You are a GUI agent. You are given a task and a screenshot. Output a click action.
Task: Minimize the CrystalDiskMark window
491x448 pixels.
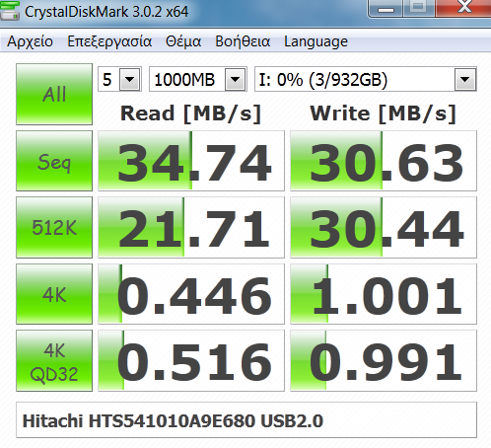(386, 8)
